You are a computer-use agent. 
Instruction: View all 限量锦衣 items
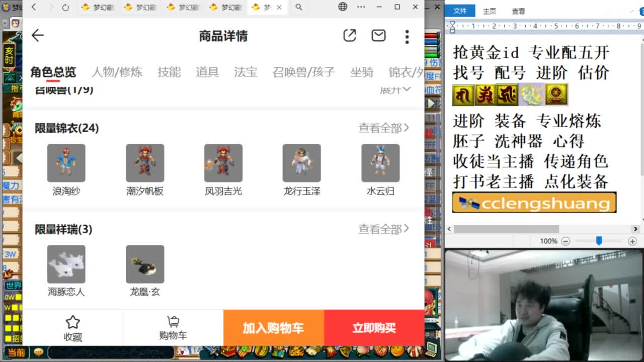383,128
